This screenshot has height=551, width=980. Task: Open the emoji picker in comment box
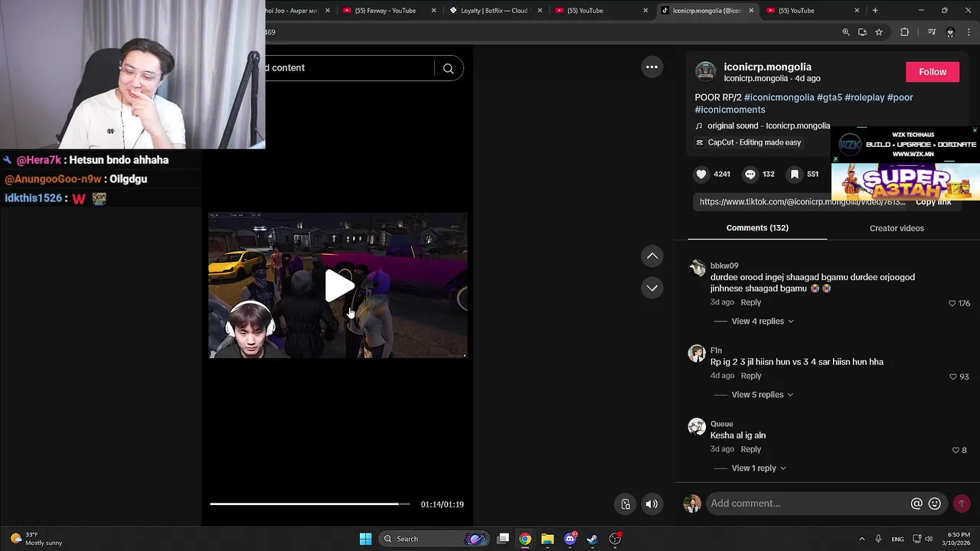pos(935,504)
